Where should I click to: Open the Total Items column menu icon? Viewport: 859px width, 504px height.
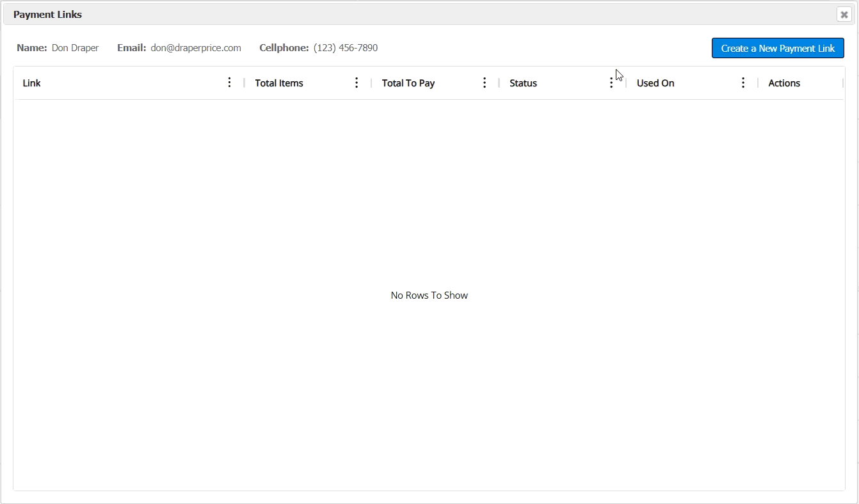pyautogui.click(x=357, y=83)
